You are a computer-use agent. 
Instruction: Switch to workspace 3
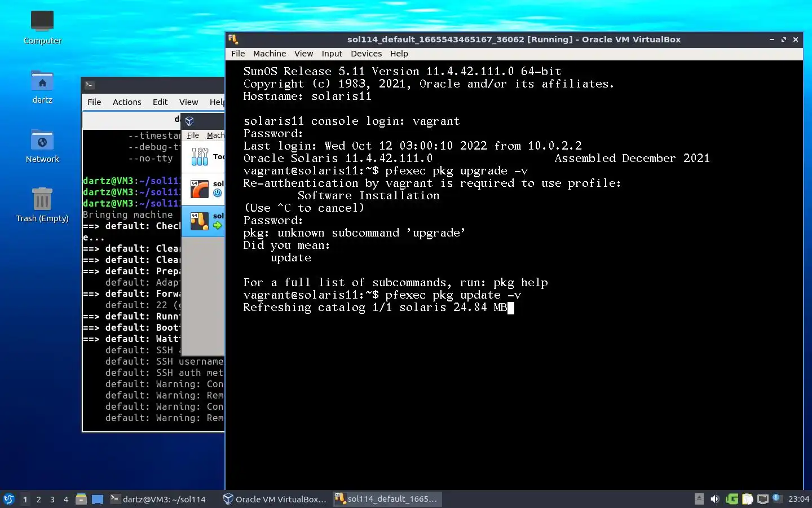pos(52,499)
